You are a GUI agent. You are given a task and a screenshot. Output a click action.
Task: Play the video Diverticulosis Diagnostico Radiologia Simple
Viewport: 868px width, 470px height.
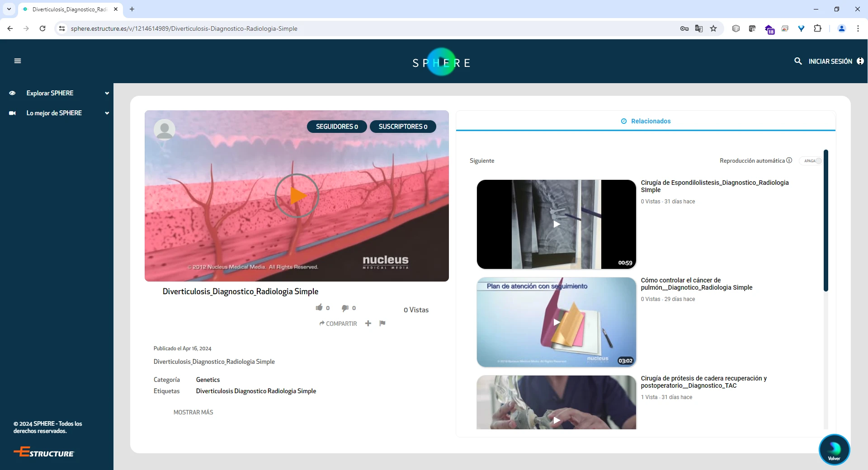tap(297, 196)
